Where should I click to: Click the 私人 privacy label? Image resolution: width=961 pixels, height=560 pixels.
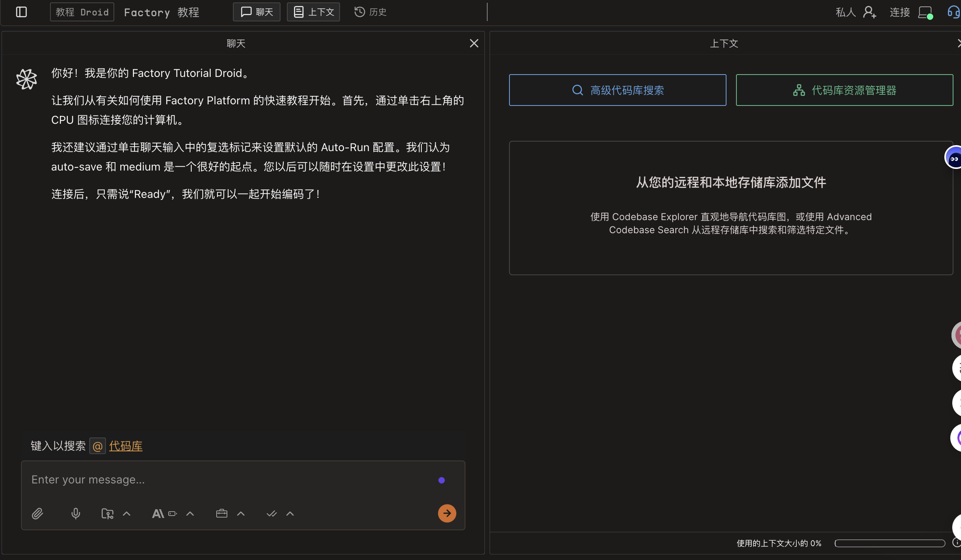(846, 12)
